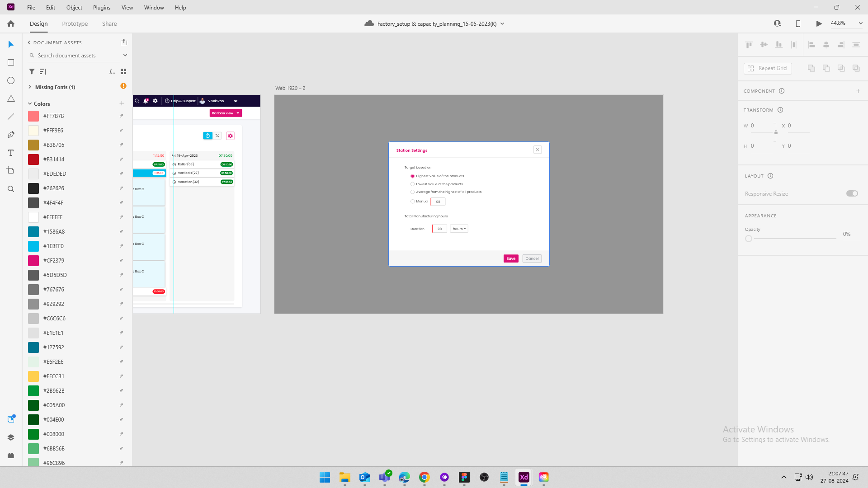Click the #CF2379 color swatch

[33, 261]
